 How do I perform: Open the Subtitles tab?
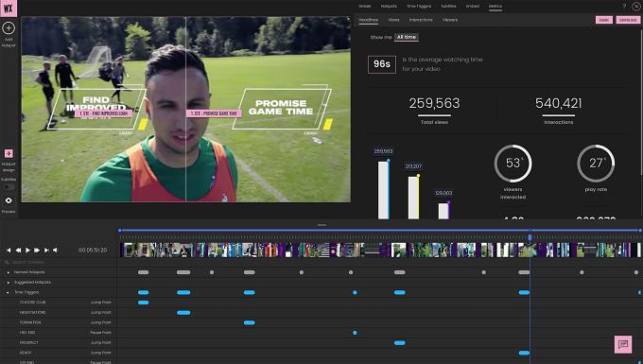(x=448, y=7)
